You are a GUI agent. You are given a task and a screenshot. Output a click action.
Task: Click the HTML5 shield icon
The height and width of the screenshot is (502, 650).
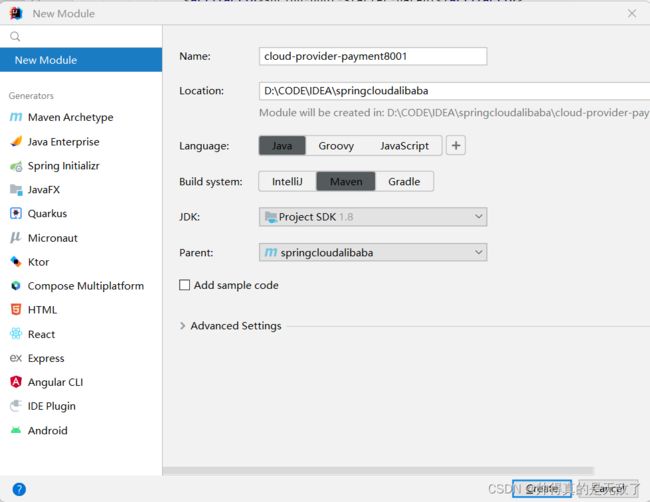[x=16, y=310]
